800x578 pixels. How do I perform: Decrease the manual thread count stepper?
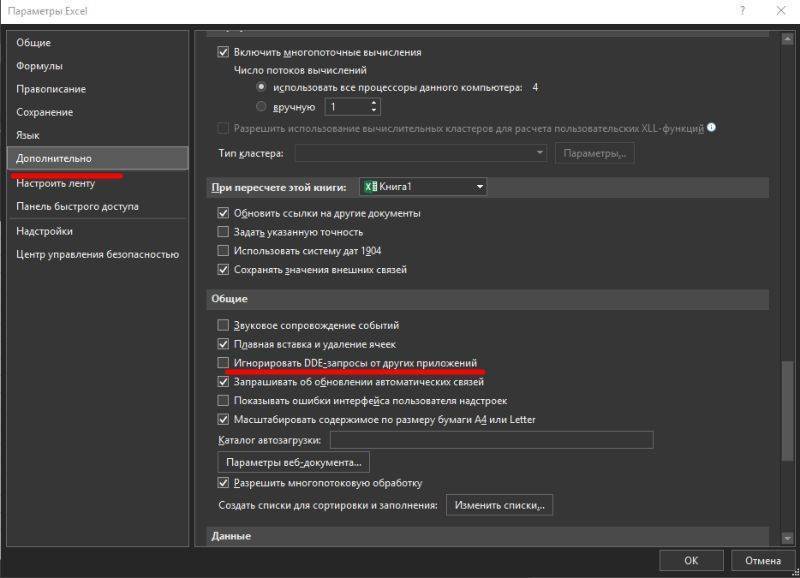click(x=374, y=110)
